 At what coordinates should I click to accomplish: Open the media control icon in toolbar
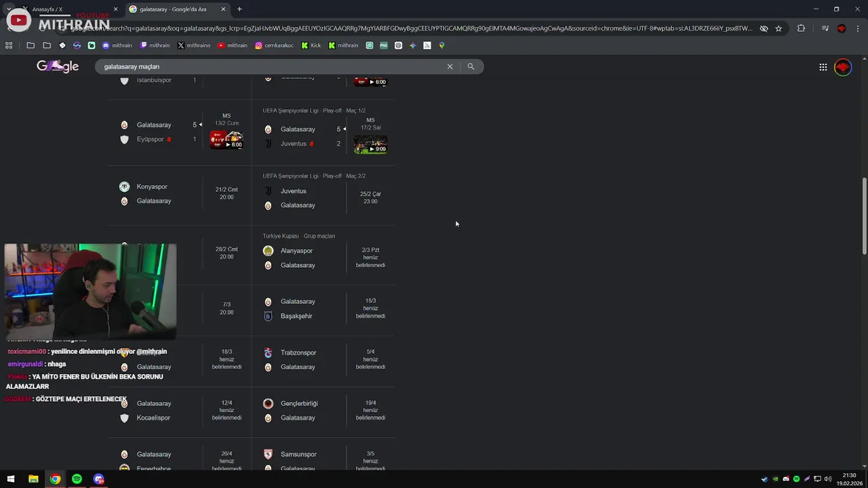825,28
